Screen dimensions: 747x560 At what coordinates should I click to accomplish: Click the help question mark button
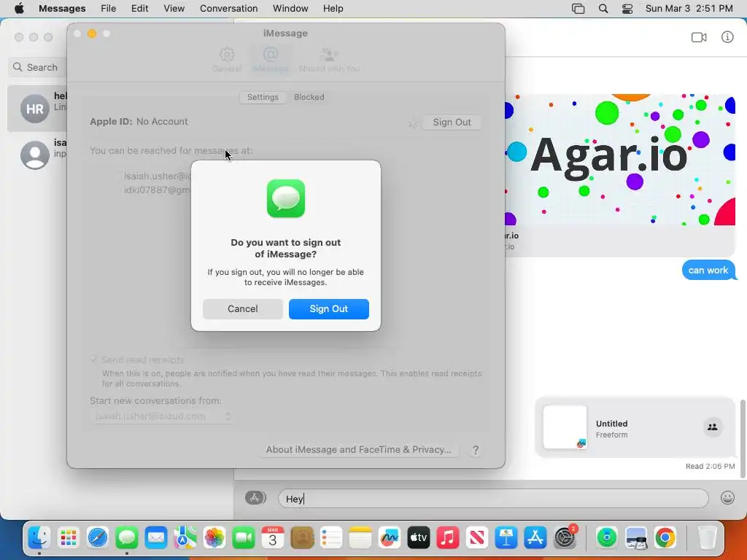[x=476, y=450]
